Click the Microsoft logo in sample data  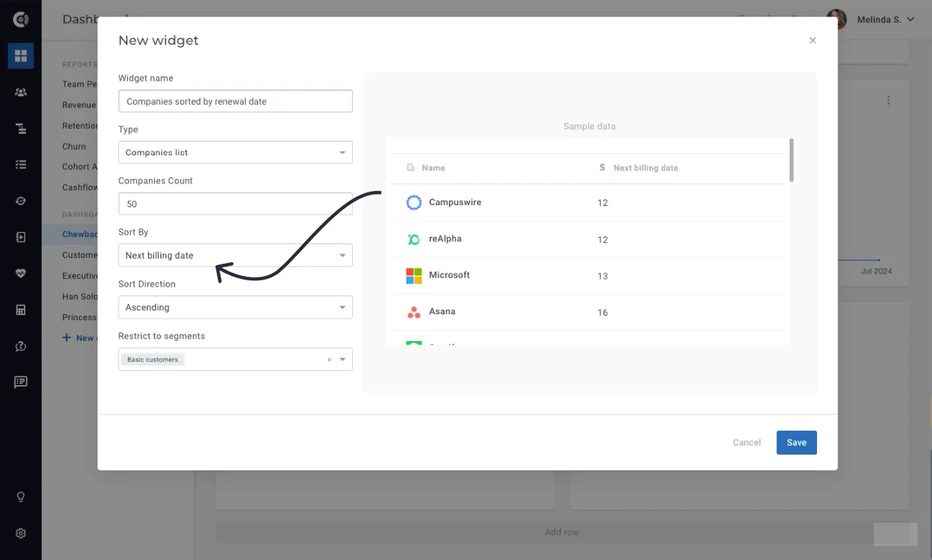414,275
